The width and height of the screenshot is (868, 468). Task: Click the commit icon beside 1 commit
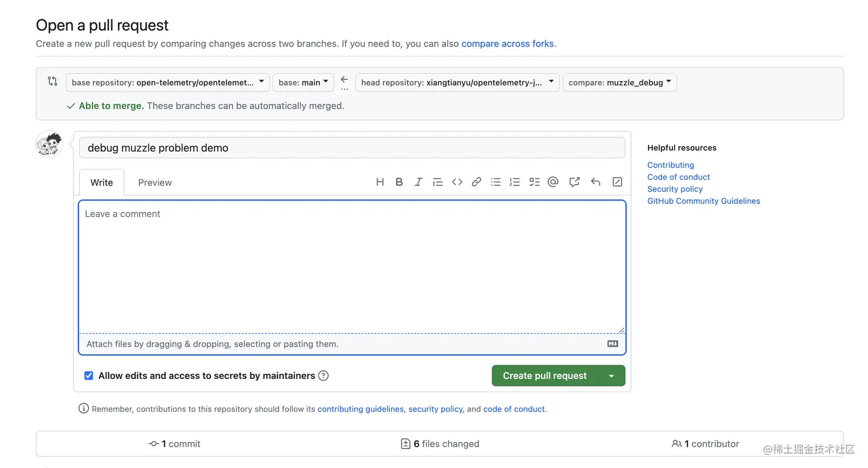(x=154, y=444)
